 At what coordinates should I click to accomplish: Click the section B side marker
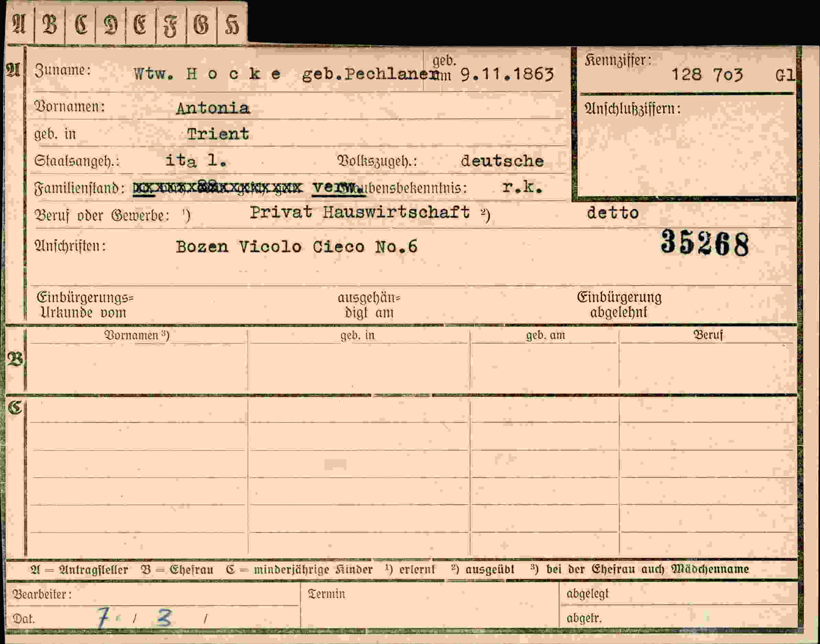[x=15, y=358]
